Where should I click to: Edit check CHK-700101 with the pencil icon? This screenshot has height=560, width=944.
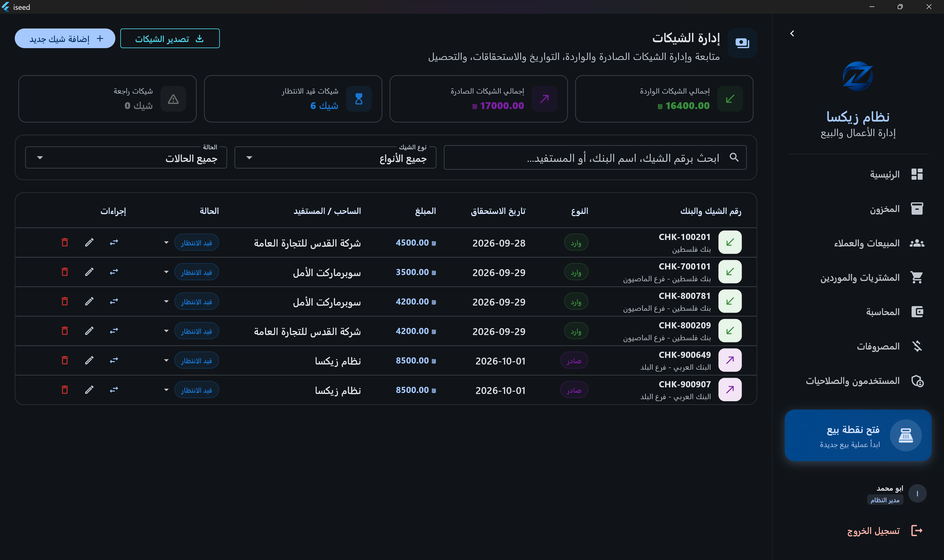pos(89,272)
